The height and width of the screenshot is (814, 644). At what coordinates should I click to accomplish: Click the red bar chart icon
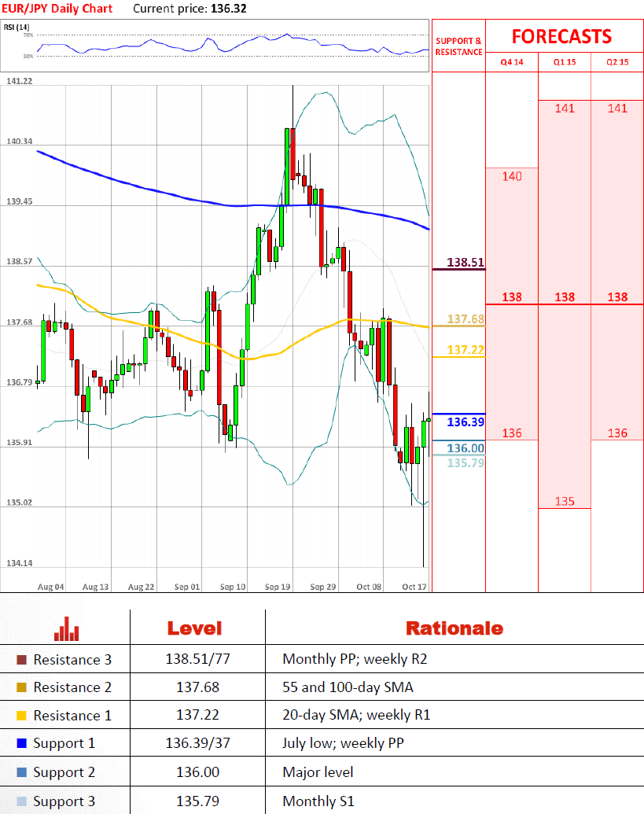[x=66, y=628]
